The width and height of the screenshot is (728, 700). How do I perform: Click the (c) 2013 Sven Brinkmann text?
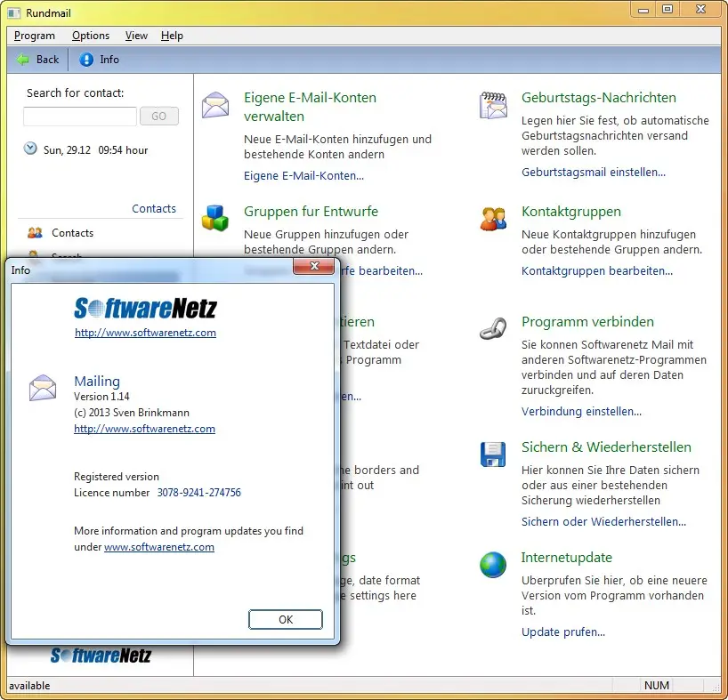tap(132, 413)
